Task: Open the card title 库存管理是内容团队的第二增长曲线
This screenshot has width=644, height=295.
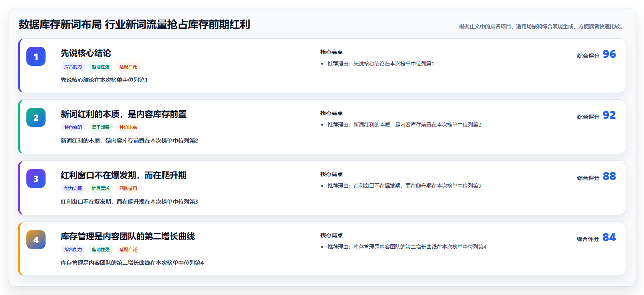Action: (x=128, y=236)
